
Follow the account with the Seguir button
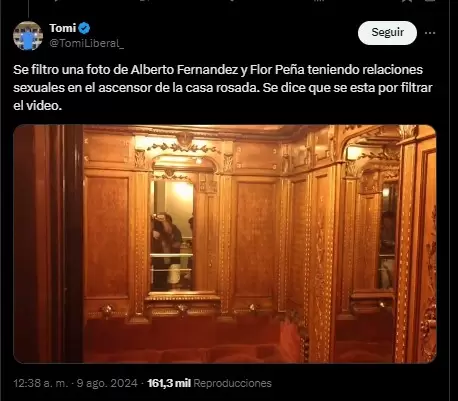pos(387,32)
